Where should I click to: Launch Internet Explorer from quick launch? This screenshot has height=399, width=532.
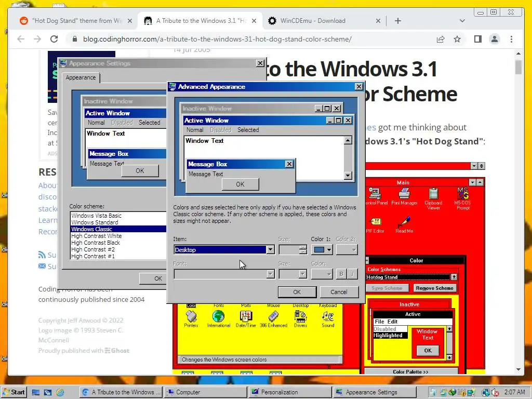(x=60, y=393)
